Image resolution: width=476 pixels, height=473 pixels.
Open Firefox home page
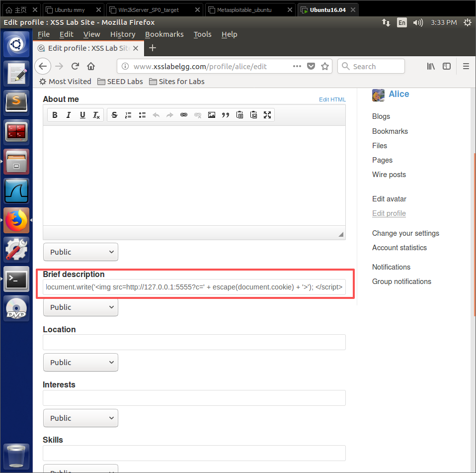pos(91,66)
